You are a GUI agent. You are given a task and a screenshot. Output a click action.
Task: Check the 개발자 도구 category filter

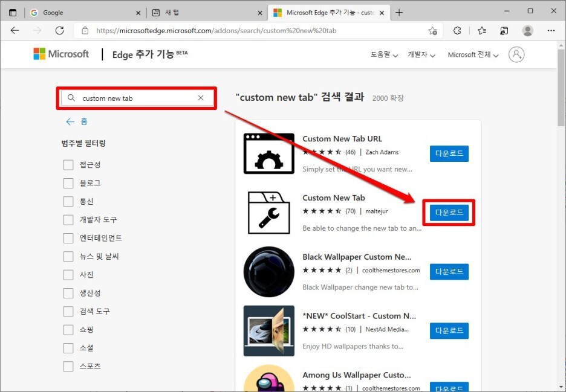[x=68, y=220]
